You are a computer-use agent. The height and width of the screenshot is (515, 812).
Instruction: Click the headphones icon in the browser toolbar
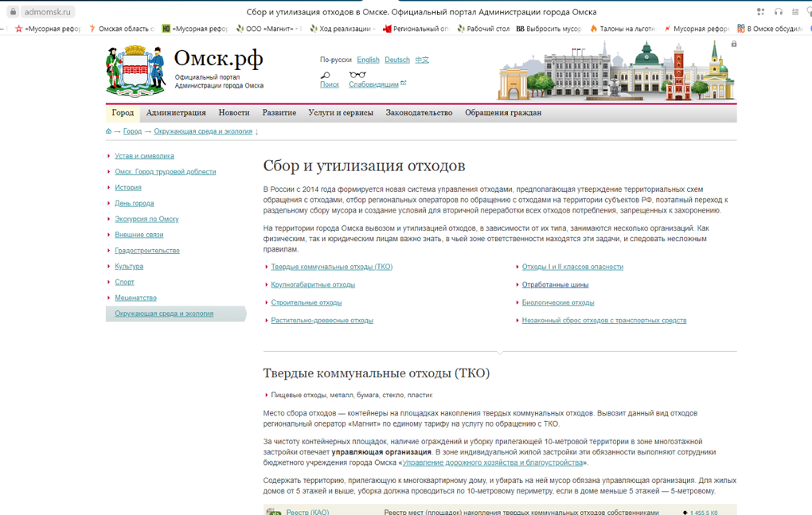pyautogui.click(x=778, y=11)
